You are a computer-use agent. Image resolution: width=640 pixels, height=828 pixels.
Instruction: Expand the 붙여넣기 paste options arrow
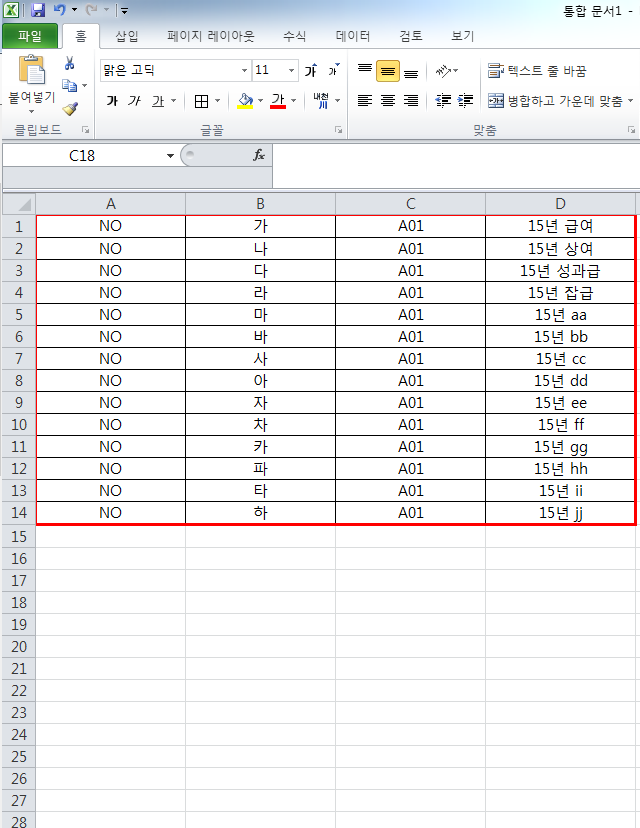(32, 111)
